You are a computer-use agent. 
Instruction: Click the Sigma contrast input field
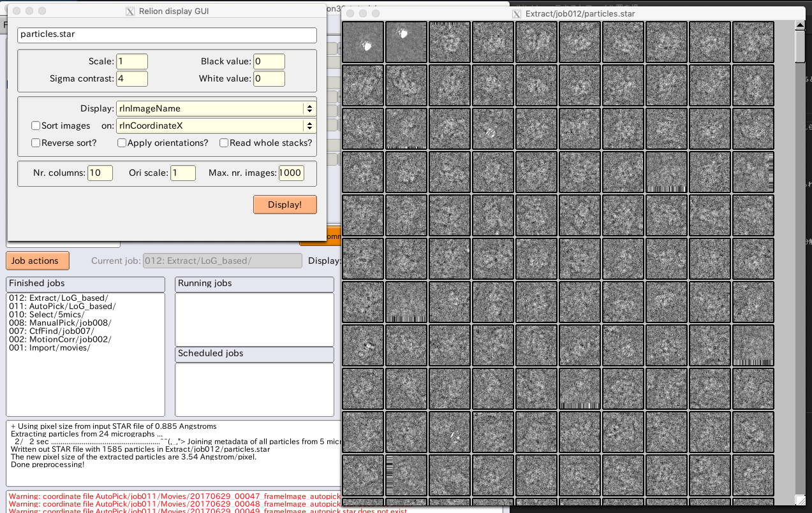132,79
